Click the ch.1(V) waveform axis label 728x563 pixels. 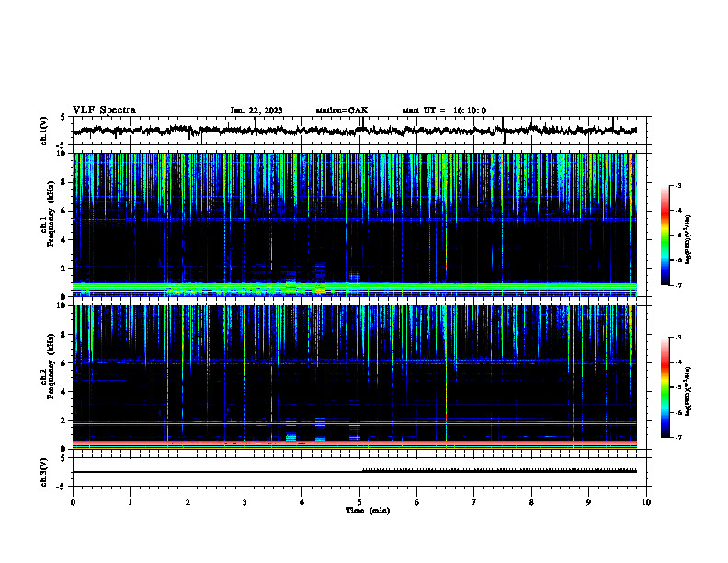tap(44, 131)
